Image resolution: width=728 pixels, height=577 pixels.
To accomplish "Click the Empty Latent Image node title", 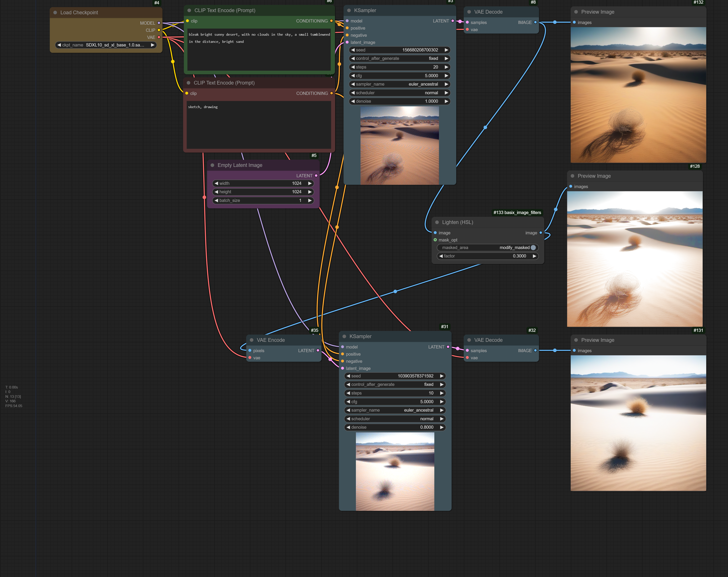I will pos(240,165).
